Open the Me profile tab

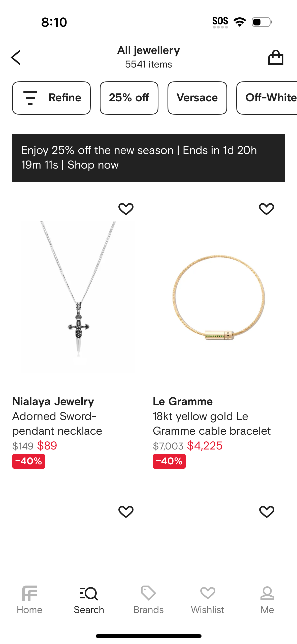(x=267, y=599)
